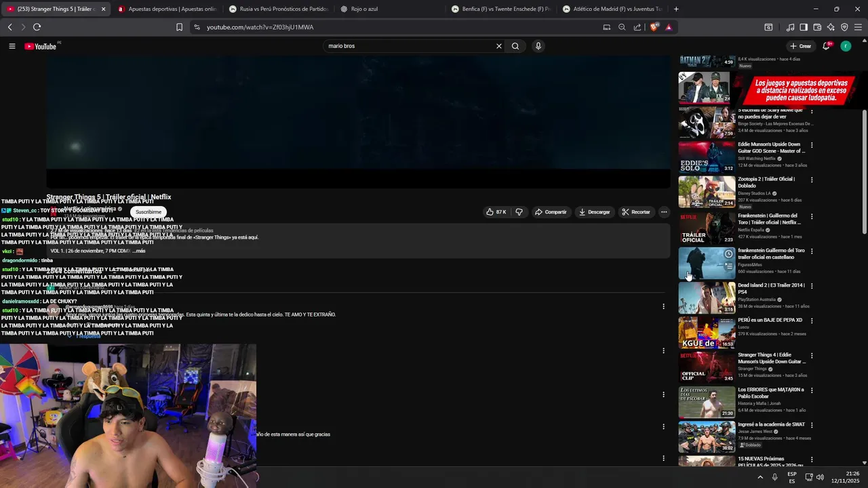Start voice search with the microphone
This screenshot has height=488, width=868.
click(538, 46)
